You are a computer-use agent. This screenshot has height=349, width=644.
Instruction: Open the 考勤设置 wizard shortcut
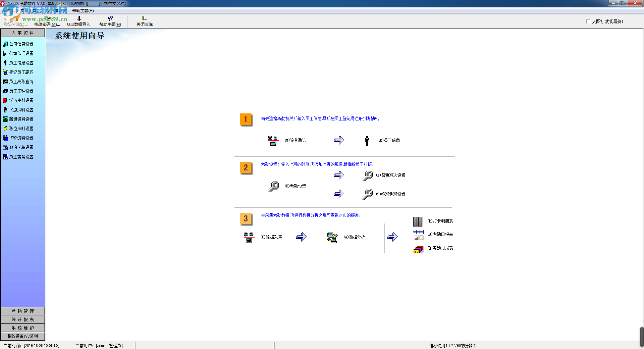(287, 186)
